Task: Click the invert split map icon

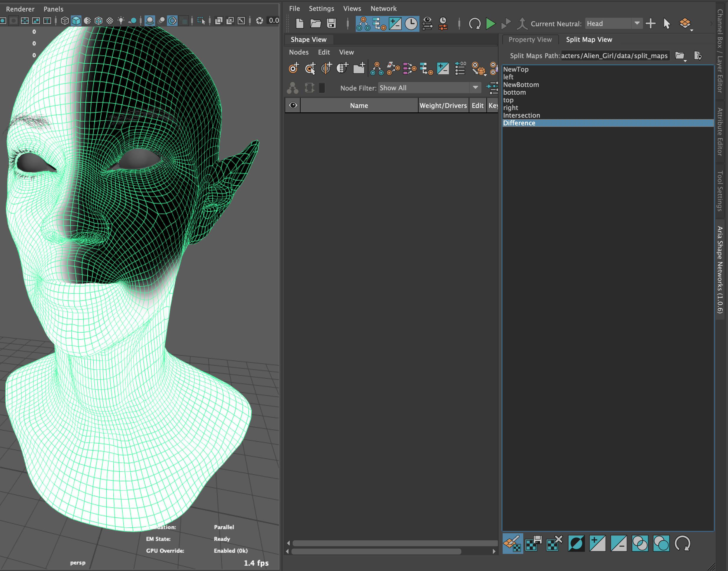Action: click(576, 543)
